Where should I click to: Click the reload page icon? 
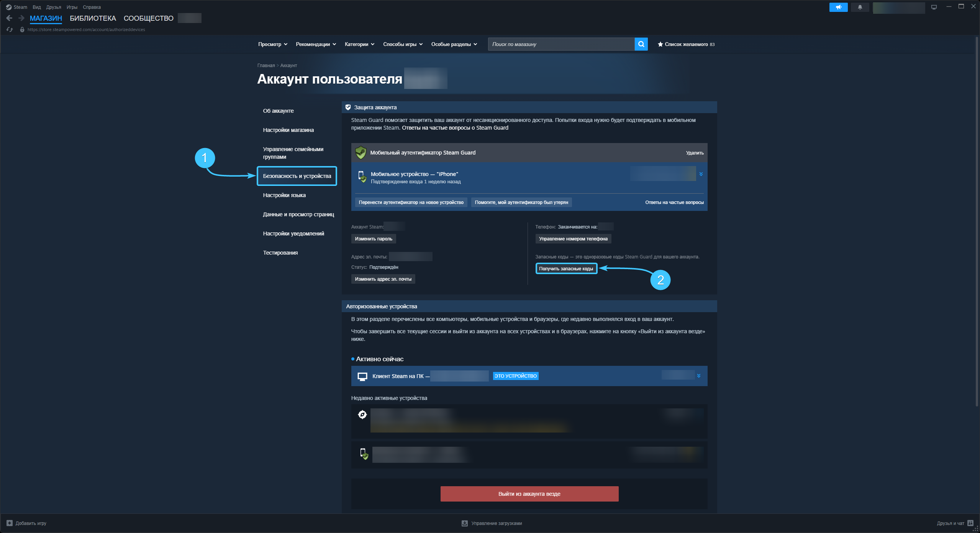tap(10, 30)
